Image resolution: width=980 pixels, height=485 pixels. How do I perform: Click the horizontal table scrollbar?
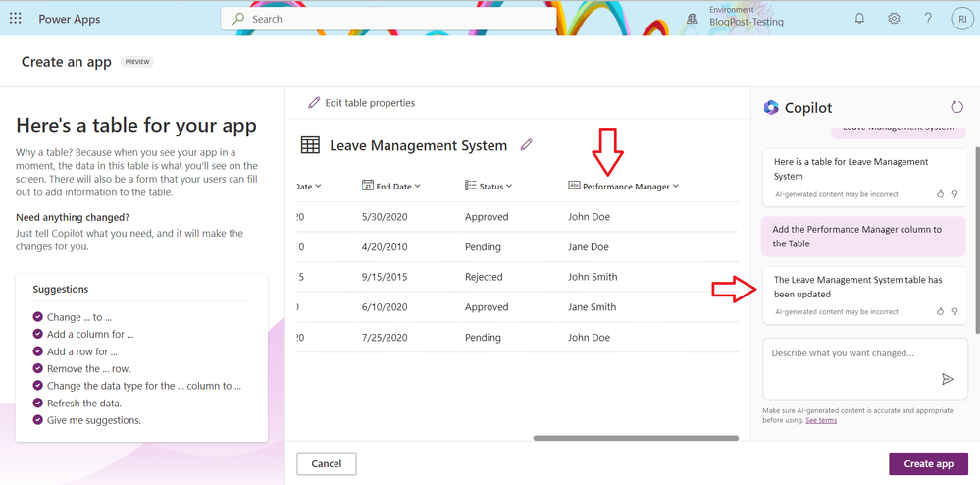pos(636,438)
